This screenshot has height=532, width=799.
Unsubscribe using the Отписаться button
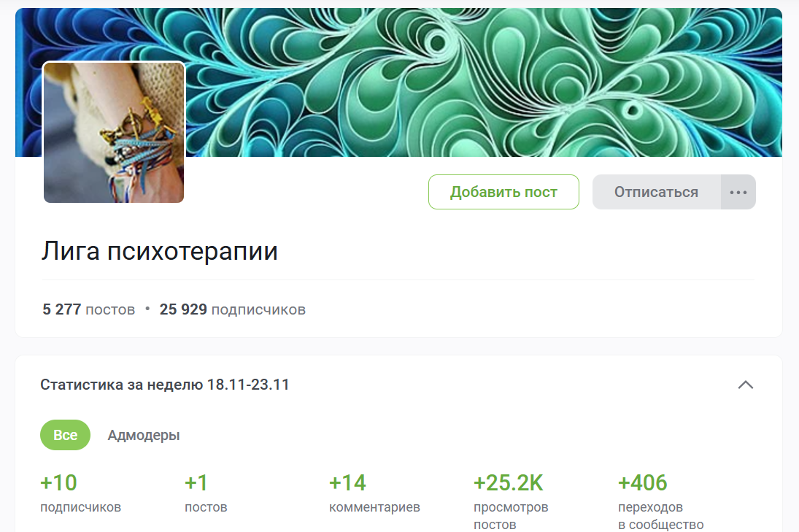(x=656, y=192)
